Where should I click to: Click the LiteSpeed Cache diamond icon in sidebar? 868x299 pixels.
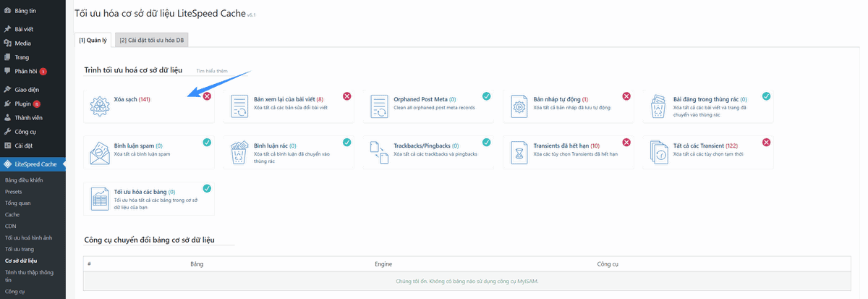tap(7, 165)
